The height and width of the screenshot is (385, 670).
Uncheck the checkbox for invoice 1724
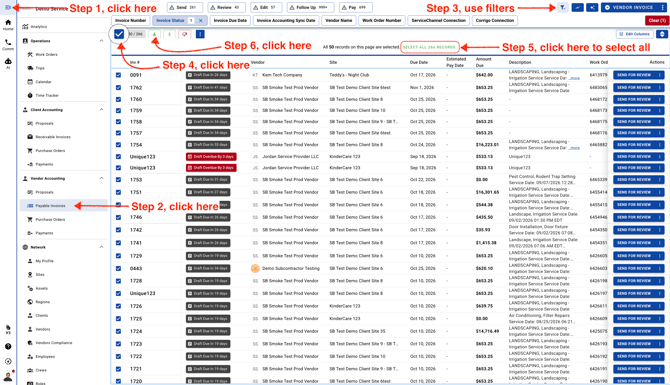coord(118,331)
